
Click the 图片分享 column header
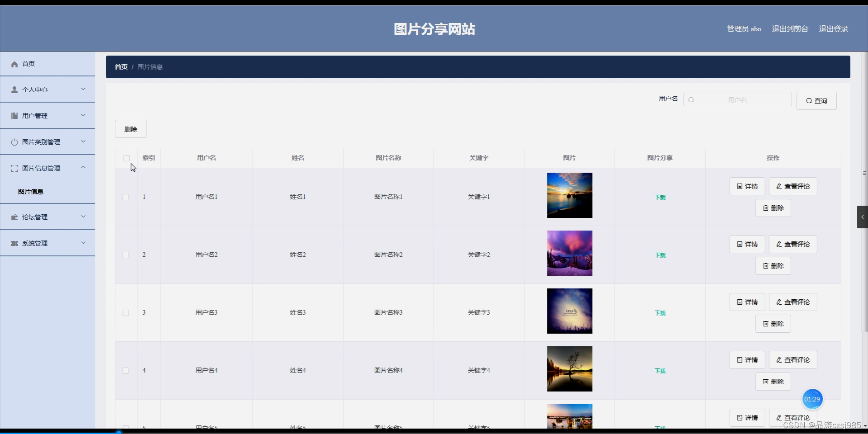tap(660, 158)
